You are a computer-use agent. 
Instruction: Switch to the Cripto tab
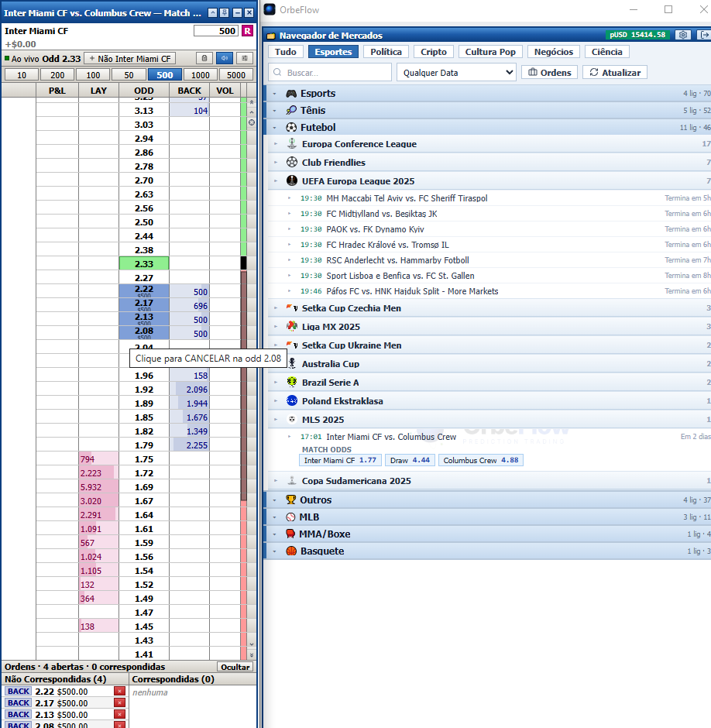click(434, 52)
